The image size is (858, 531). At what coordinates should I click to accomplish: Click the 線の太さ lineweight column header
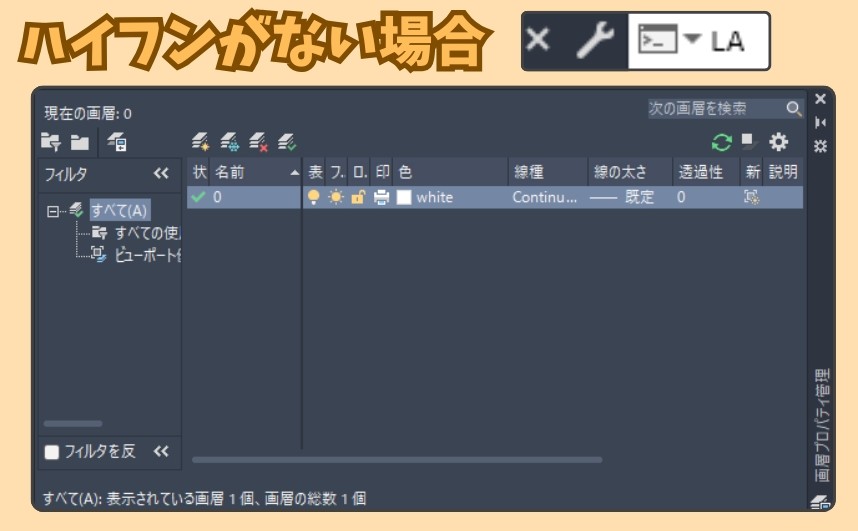click(x=630, y=172)
